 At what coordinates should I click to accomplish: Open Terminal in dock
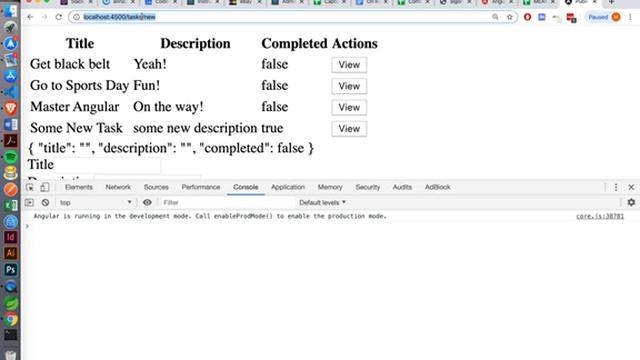coord(11,335)
